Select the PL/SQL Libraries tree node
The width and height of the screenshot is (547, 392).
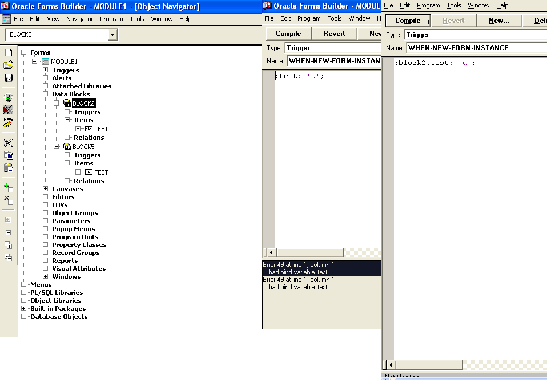(57, 293)
